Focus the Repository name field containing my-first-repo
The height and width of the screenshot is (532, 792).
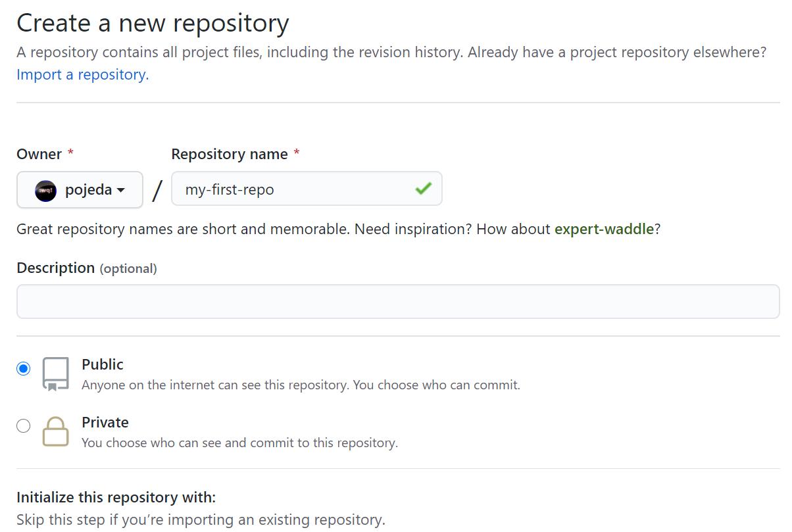point(296,189)
